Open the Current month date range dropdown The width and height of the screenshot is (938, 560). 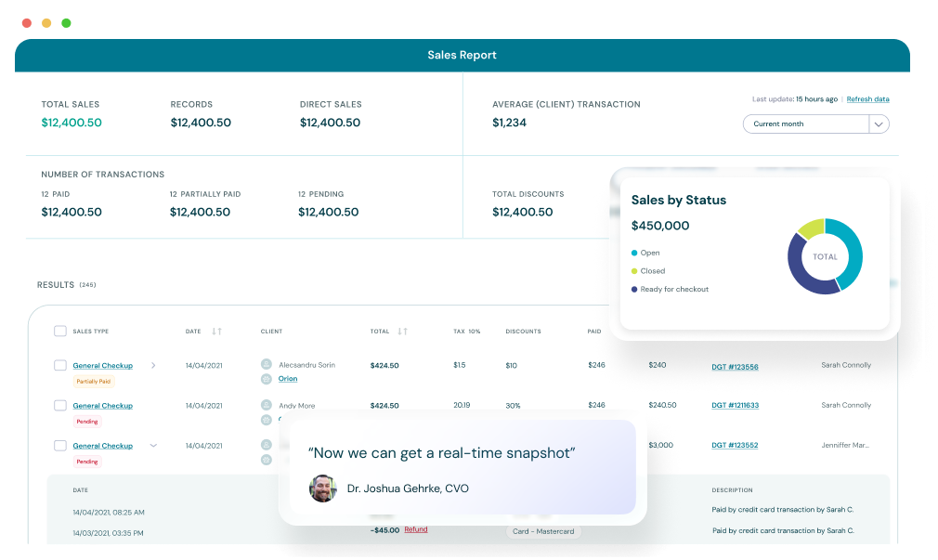815,124
